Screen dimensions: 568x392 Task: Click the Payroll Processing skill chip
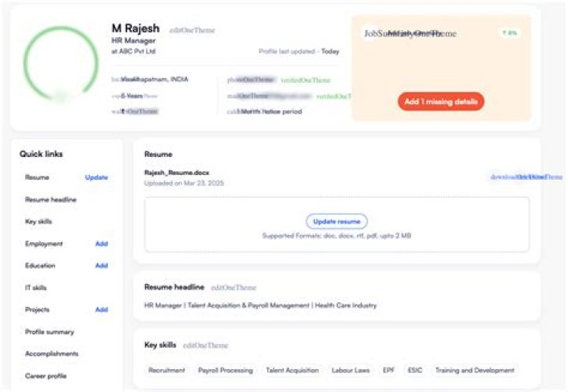tap(226, 370)
